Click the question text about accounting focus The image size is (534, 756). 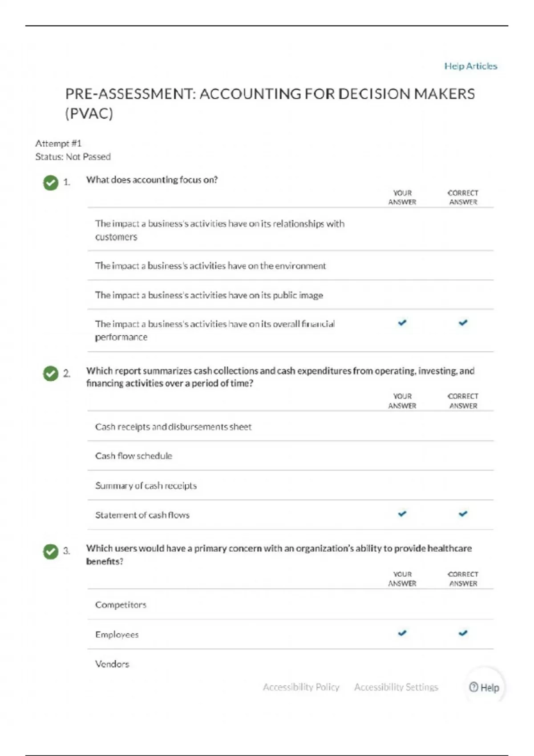coord(152,180)
